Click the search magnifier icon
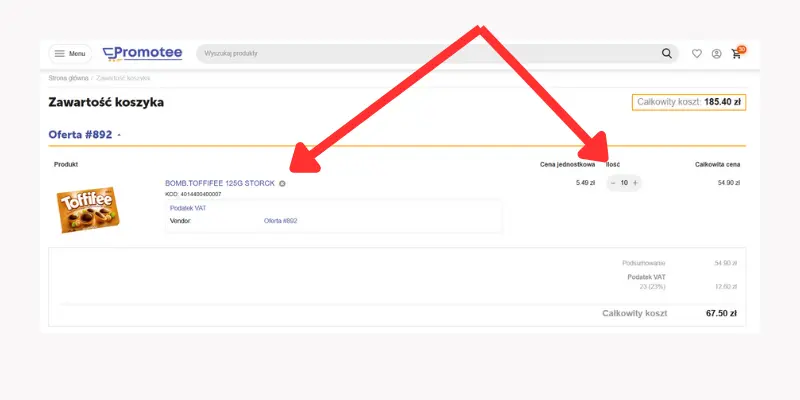This screenshot has width=800, height=400. coord(667,54)
